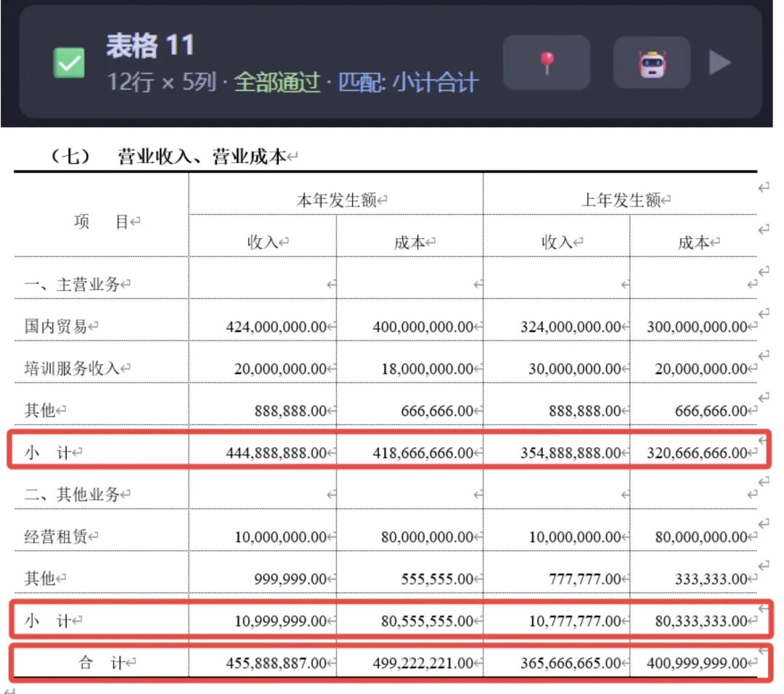Select cell 418,666,666.00
Screen dimensions: 784x694
point(423,453)
